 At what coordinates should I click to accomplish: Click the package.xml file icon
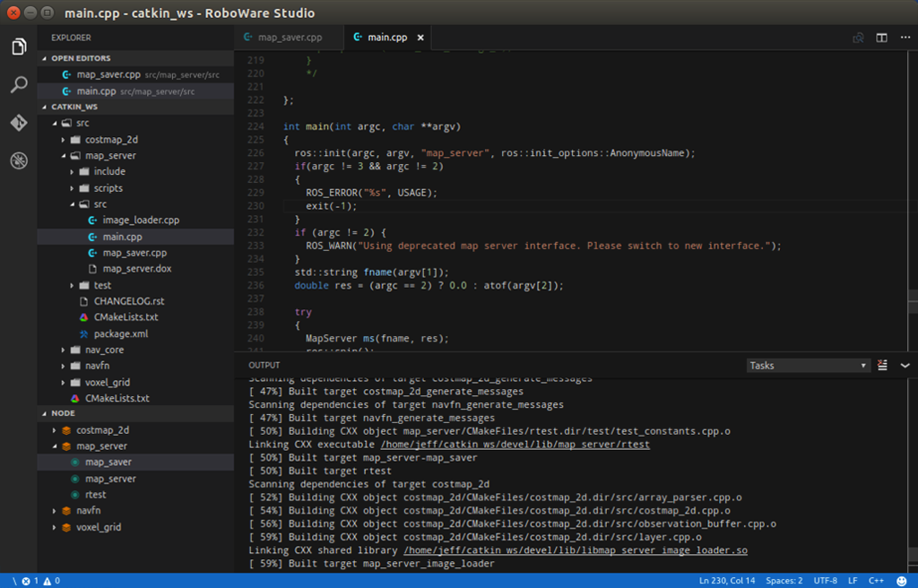pos(83,333)
